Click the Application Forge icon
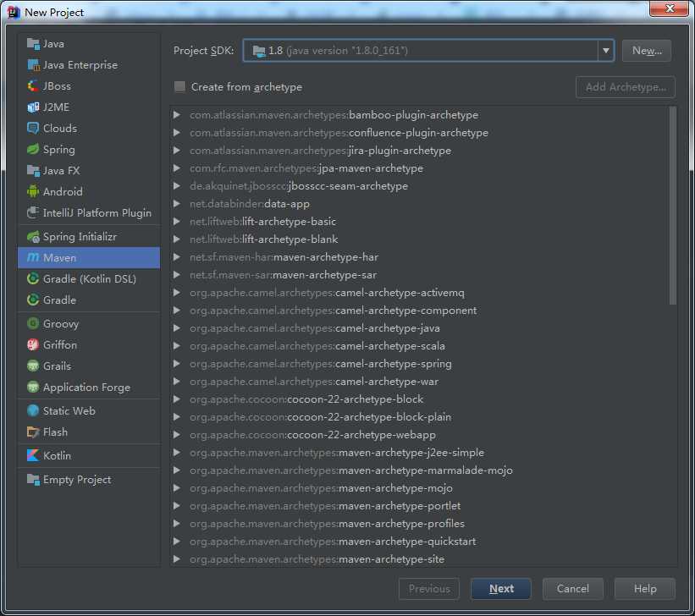Image resolution: width=695 pixels, height=616 pixels. pyautogui.click(x=33, y=388)
